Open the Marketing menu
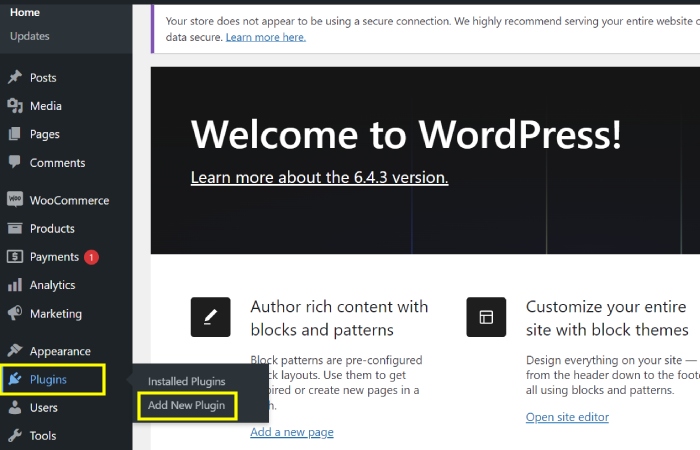Screen dimensions: 700x450 tap(56, 314)
